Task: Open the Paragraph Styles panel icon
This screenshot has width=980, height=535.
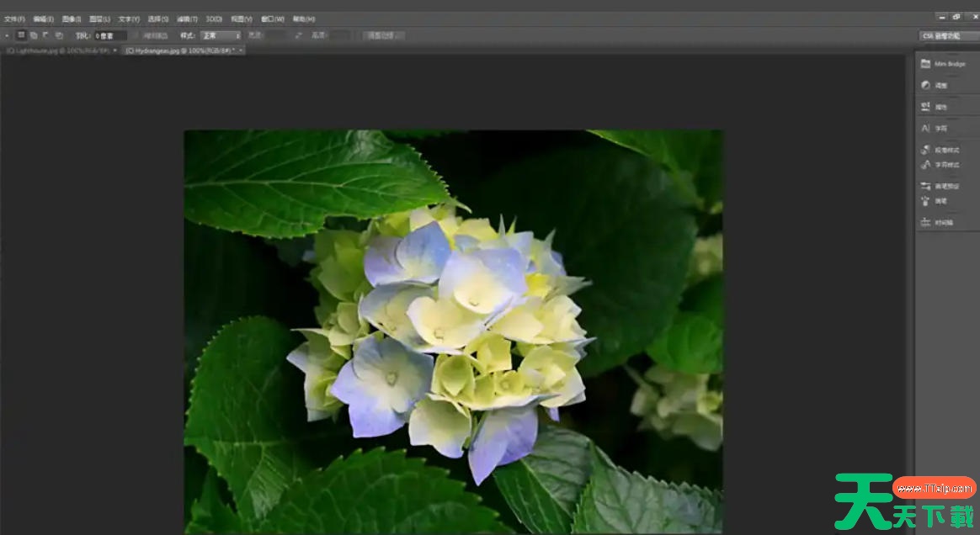Action: coord(927,150)
